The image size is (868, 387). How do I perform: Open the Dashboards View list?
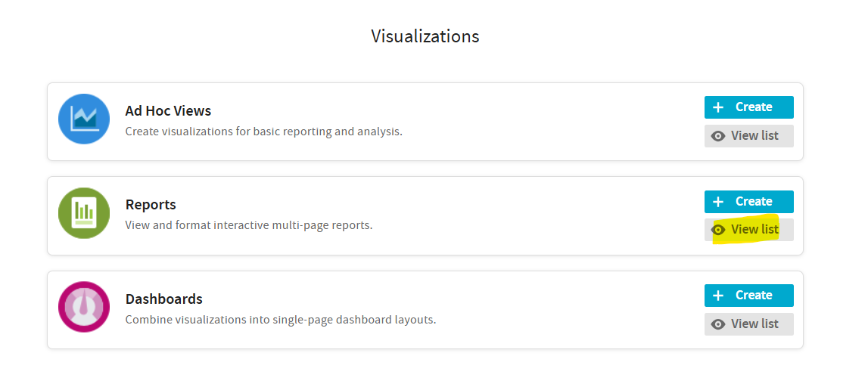click(x=748, y=324)
